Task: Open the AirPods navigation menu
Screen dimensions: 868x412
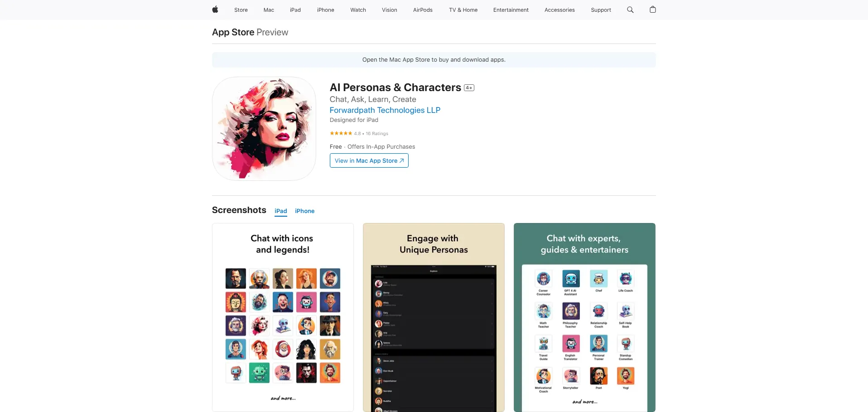Action: pyautogui.click(x=423, y=10)
